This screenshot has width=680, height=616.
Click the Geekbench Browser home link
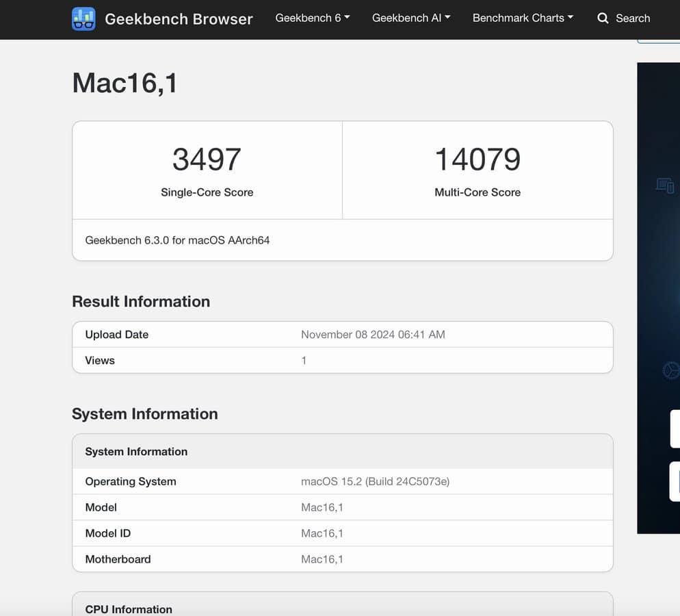(179, 18)
